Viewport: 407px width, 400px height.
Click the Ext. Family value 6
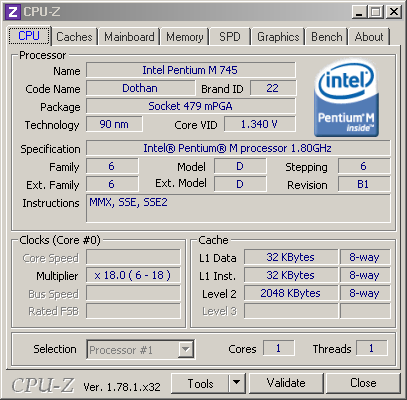pos(112,184)
